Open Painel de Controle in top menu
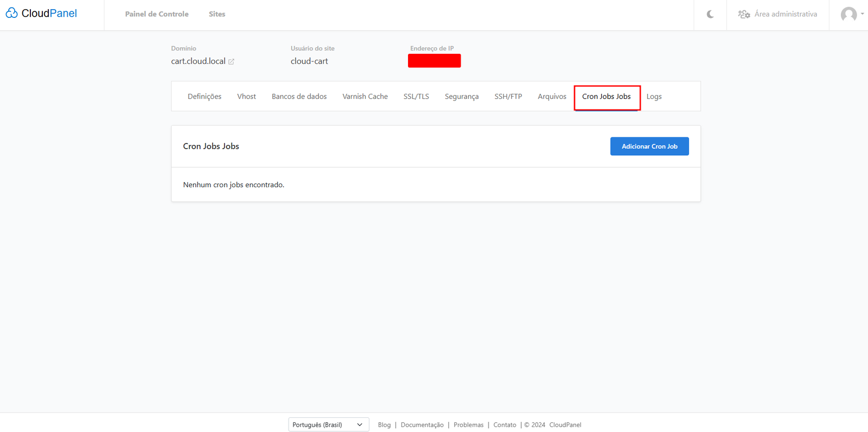The height and width of the screenshot is (432, 868). [157, 14]
